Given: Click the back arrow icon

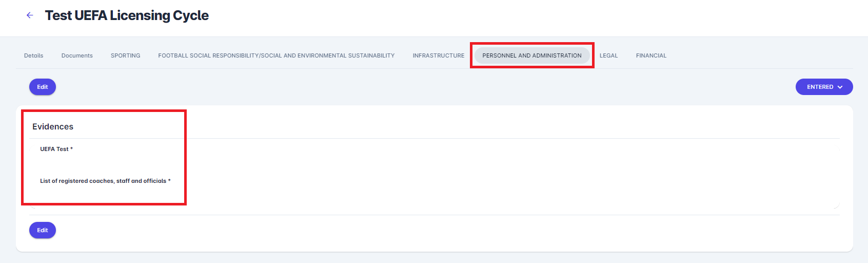Looking at the screenshot, I should (30, 15).
